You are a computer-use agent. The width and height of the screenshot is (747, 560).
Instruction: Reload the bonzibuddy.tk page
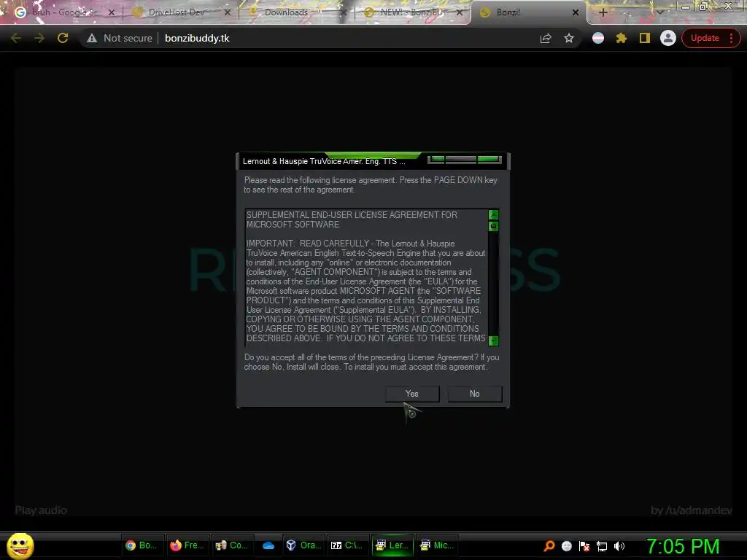63,38
